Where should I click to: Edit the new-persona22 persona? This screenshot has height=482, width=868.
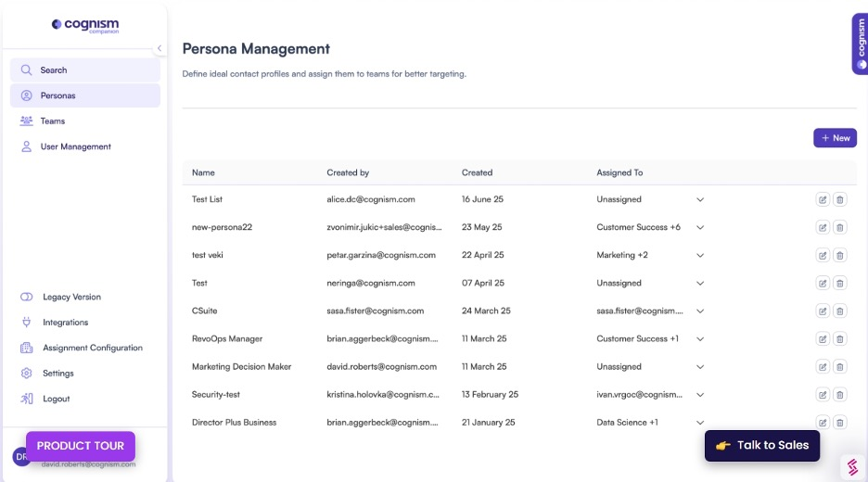(823, 227)
